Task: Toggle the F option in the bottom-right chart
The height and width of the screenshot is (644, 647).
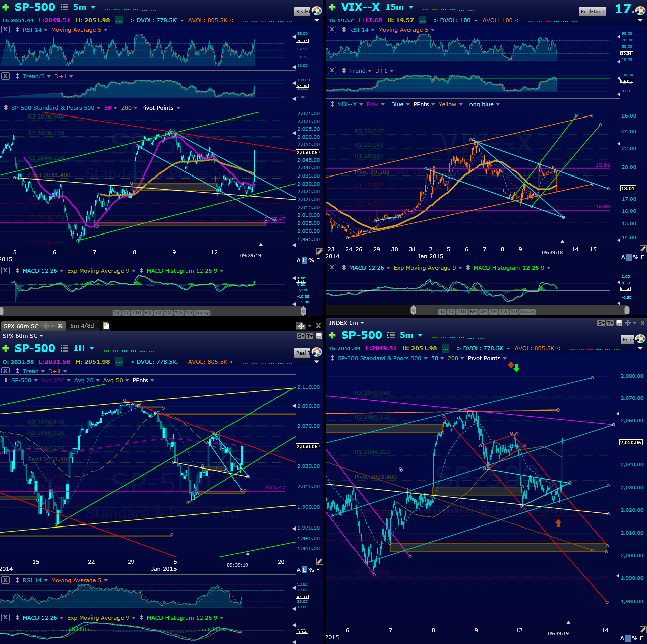Action: [641, 638]
